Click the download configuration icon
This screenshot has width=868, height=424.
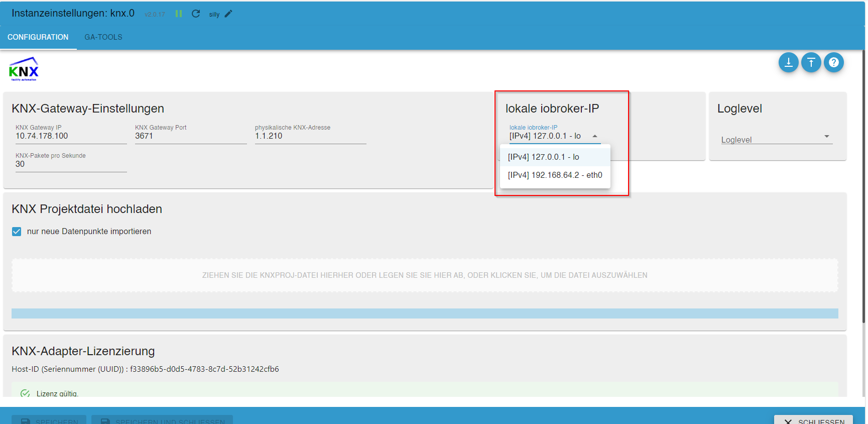point(788,62)
